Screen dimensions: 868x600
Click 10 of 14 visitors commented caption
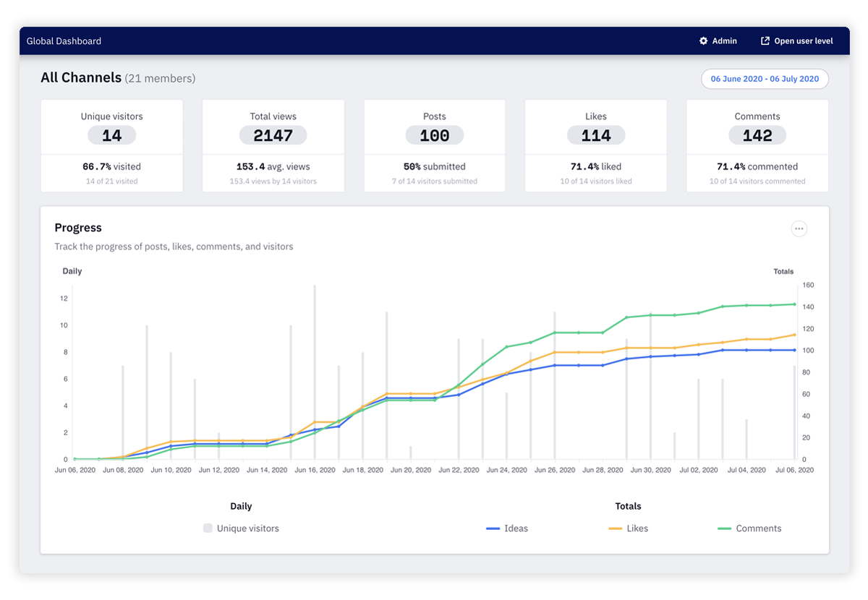[757, 181]
